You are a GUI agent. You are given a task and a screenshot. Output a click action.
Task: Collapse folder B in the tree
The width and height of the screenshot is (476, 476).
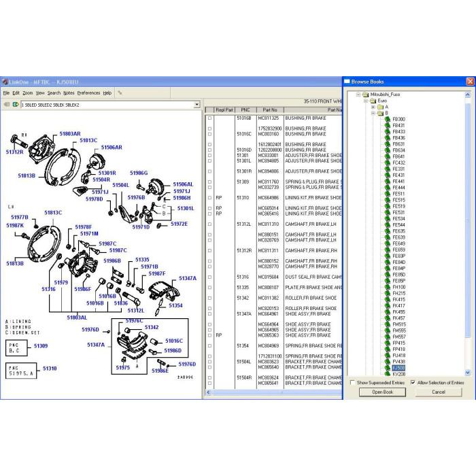pos(373,114)
